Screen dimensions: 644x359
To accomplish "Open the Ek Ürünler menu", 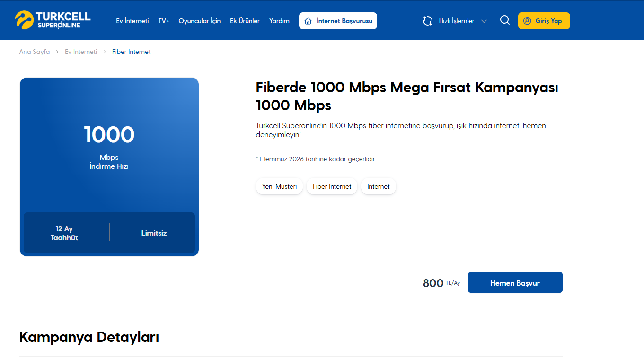I will point(245,21).
